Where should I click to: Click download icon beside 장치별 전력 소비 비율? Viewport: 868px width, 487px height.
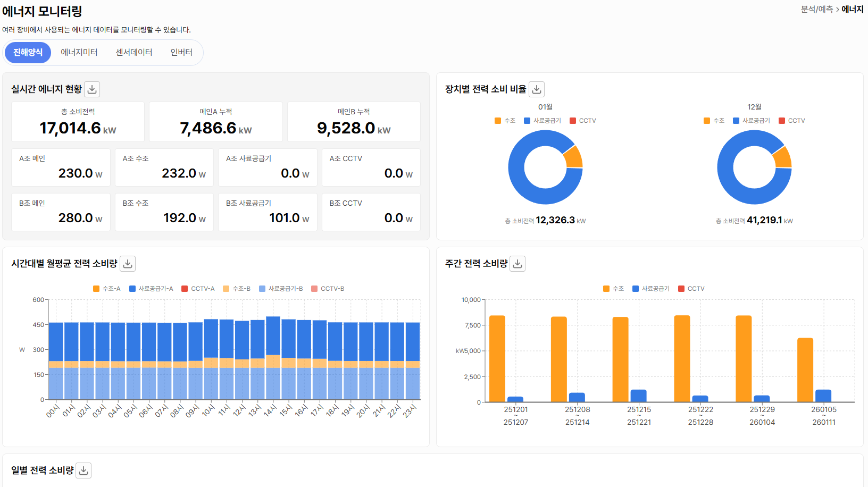point(537,89)
